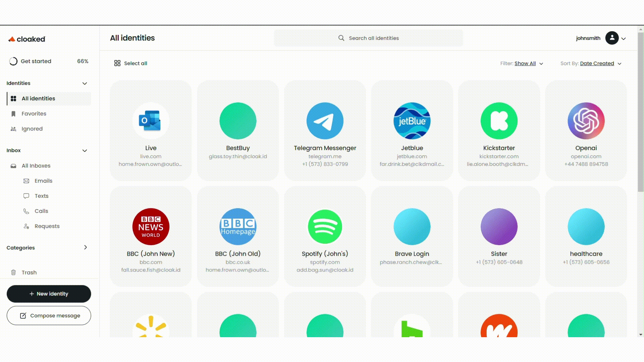Click the All identities page heading

(132, 38)
